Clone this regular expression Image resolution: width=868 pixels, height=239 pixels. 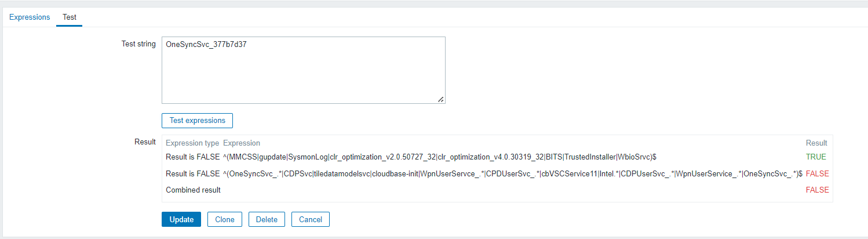225,219
